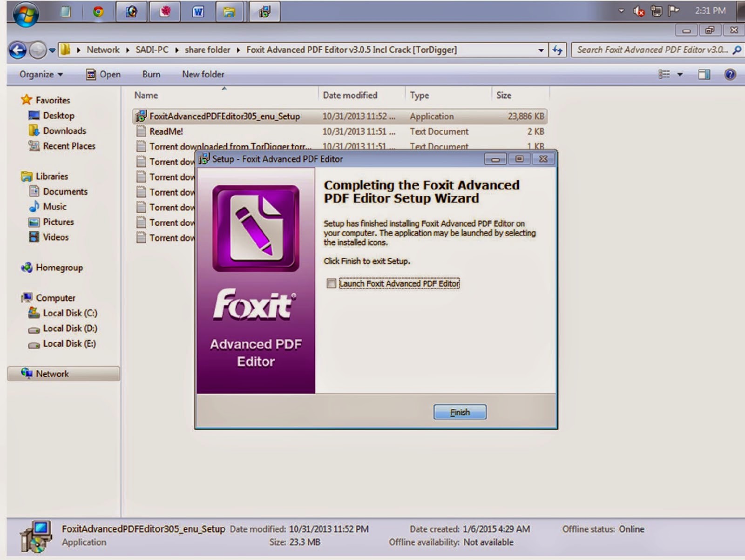The height and width of the screenshot is (560, 745).
Task: Click Burn in the toolbar
Action: click(x=151, y=74)
